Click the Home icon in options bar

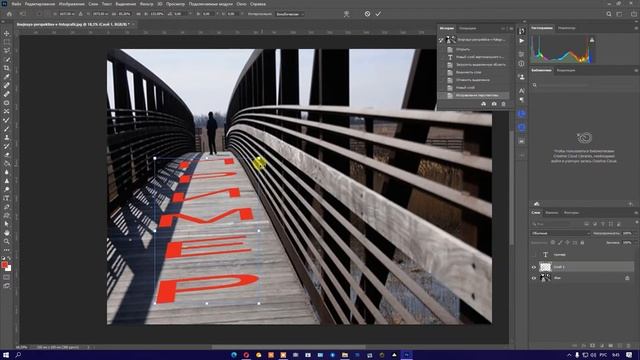click(x=9, y=14)
